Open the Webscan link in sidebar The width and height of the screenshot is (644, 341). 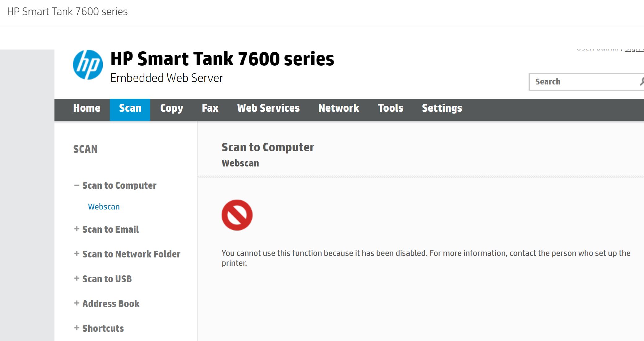tap(104, 207)
